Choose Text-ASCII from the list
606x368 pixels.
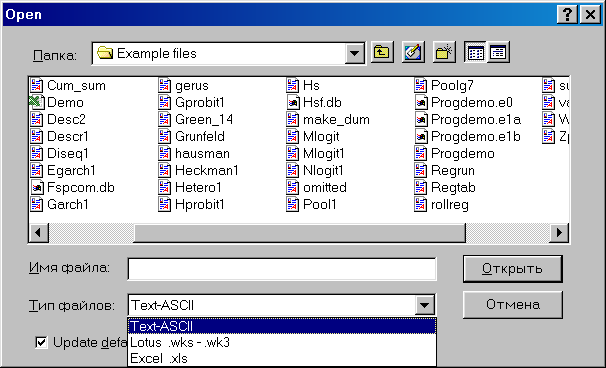click(x=282, y=326)
